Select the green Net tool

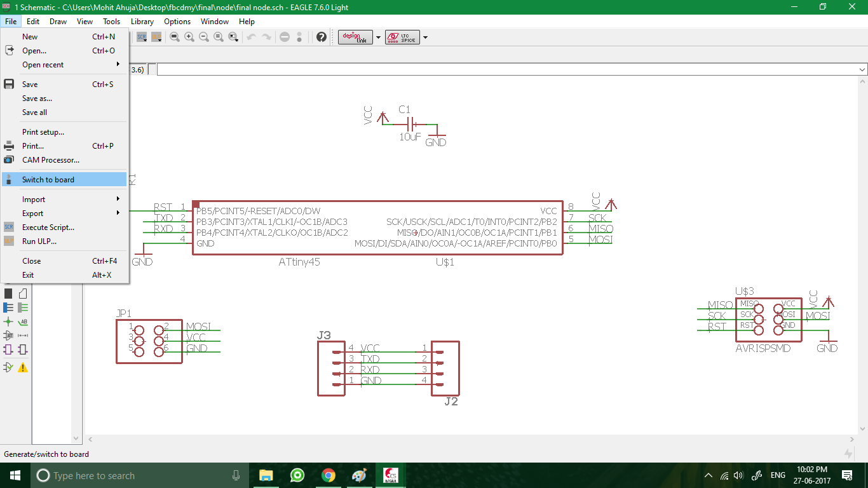tap(23, 308)
